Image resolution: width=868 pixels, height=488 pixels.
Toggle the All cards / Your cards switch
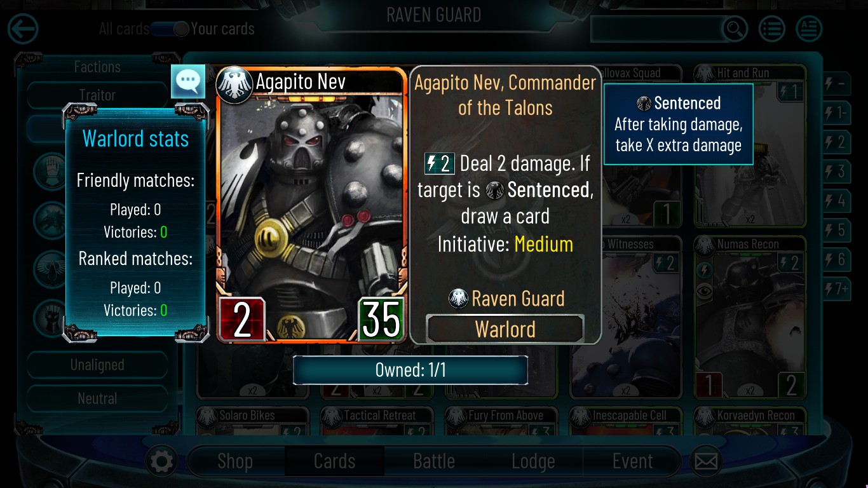170,29
